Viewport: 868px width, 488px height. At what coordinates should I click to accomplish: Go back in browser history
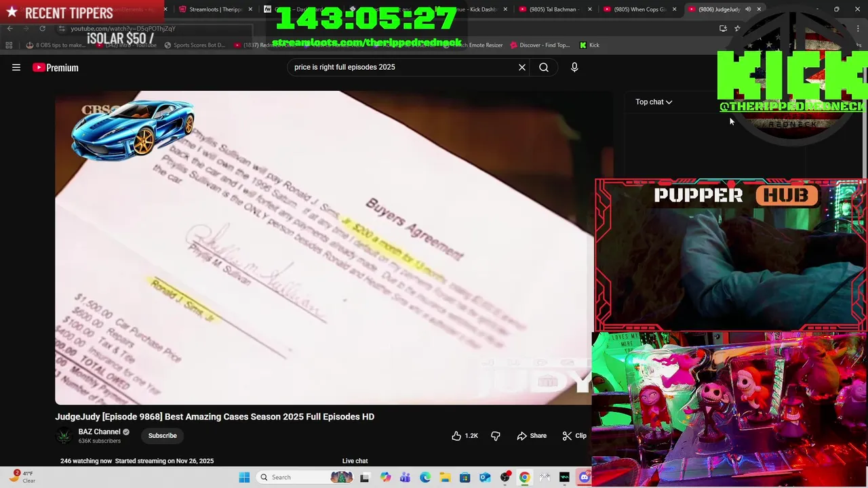click(9, 28)
